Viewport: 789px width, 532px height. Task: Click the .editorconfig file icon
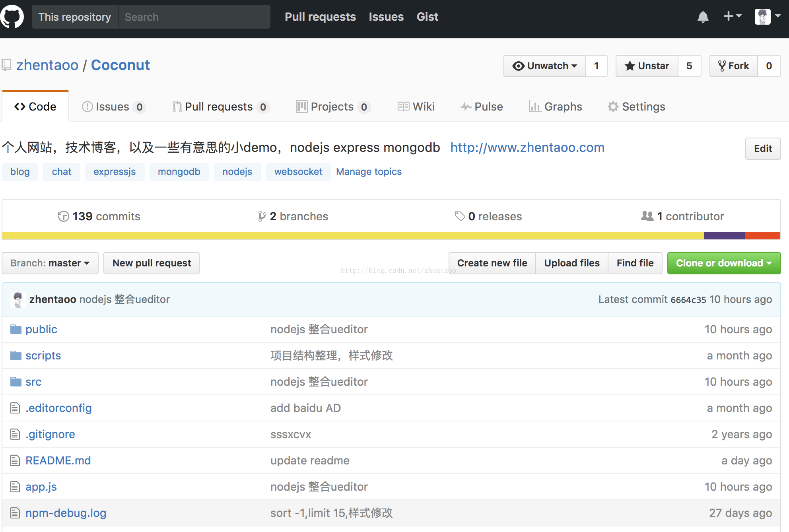point(15,408)
